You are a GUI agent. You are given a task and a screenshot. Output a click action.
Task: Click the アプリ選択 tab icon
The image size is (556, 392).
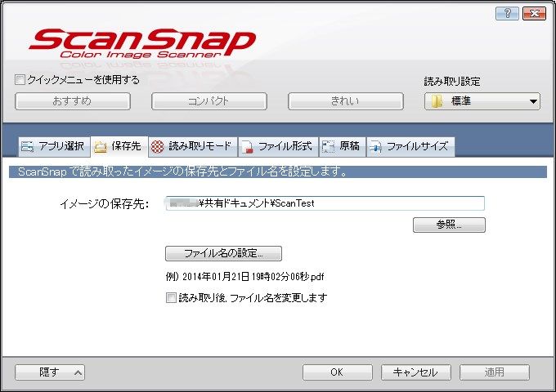click(x=27, y=146)
